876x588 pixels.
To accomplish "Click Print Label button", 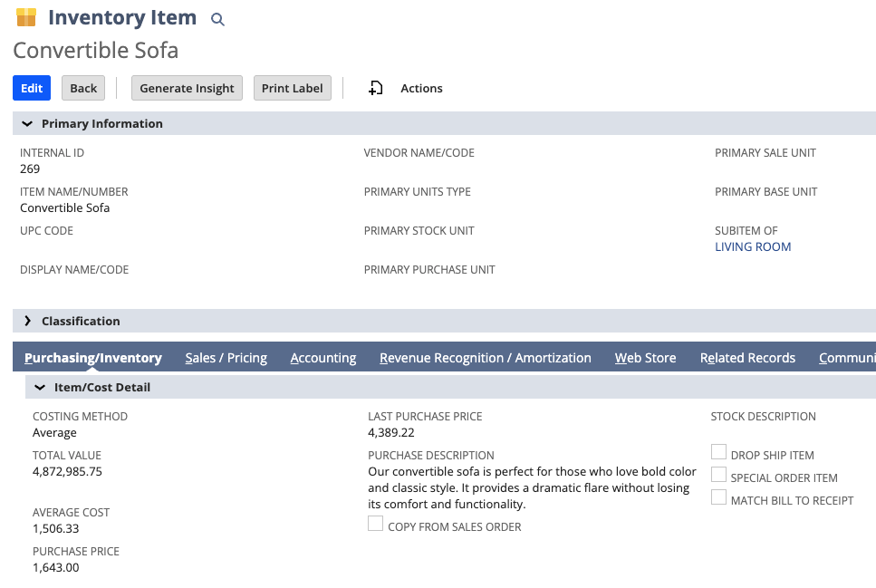I will point(293,88).
